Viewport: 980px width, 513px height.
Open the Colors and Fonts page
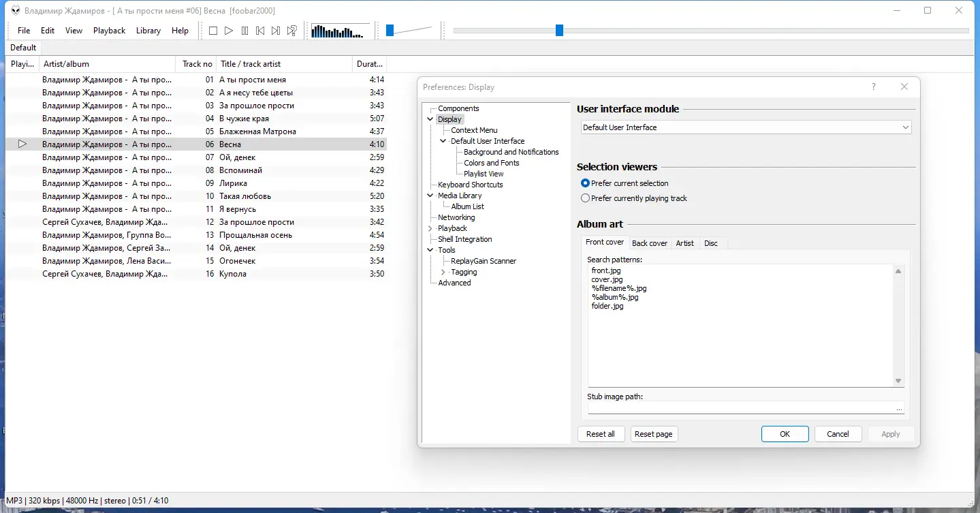492,163
